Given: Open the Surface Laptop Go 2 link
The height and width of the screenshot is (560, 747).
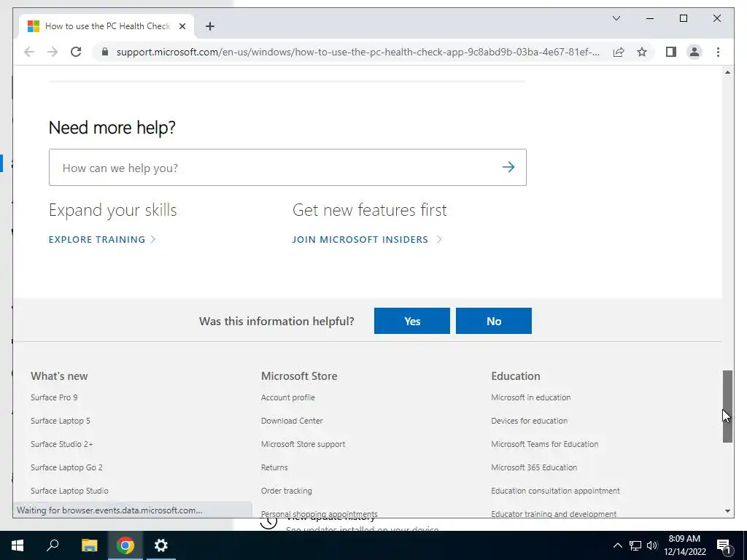Looking at the screenshot, I should [x=66, y=467].
